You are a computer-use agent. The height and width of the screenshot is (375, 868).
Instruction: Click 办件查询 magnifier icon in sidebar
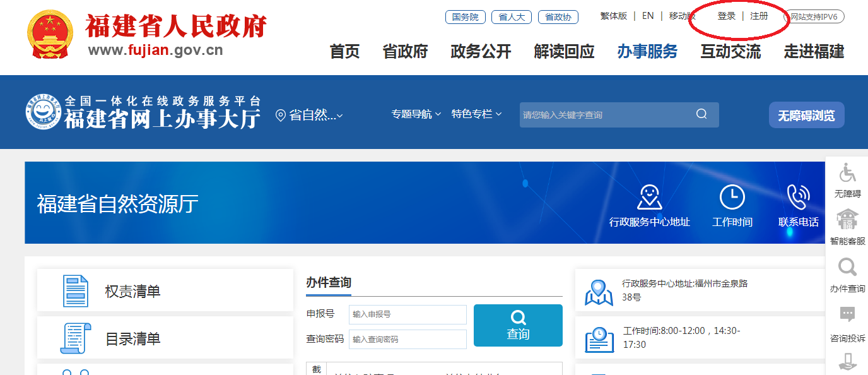(x=847, y=268)
